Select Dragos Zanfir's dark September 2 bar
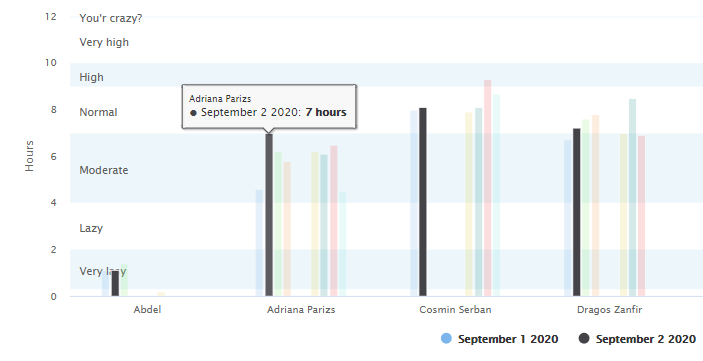 (x=577, y=212)
